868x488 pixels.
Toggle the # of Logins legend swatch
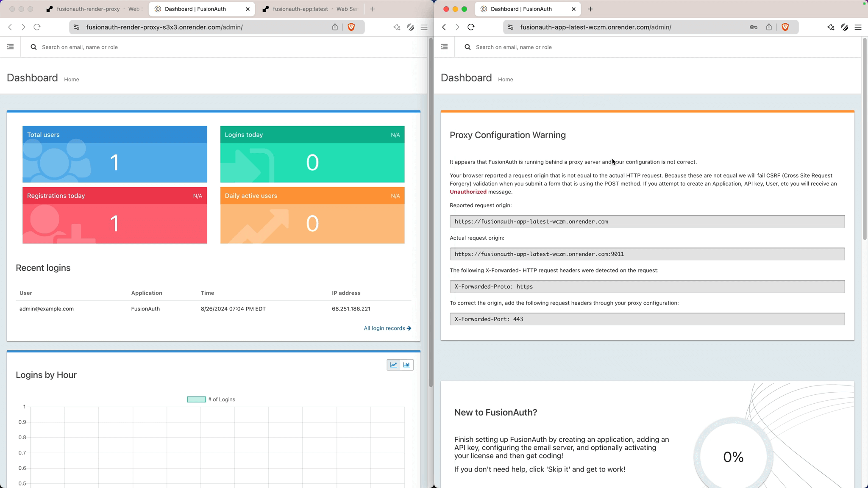196,399
